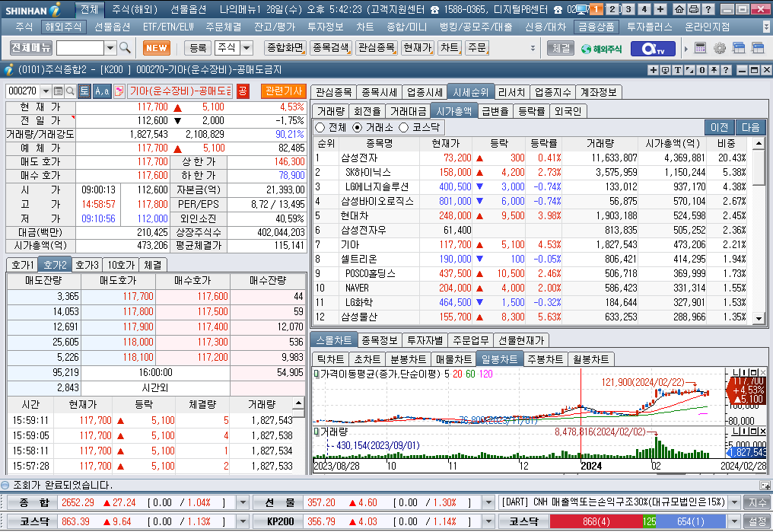Open the 주식 type dropdown in the toolbar

tap(247, 48)
